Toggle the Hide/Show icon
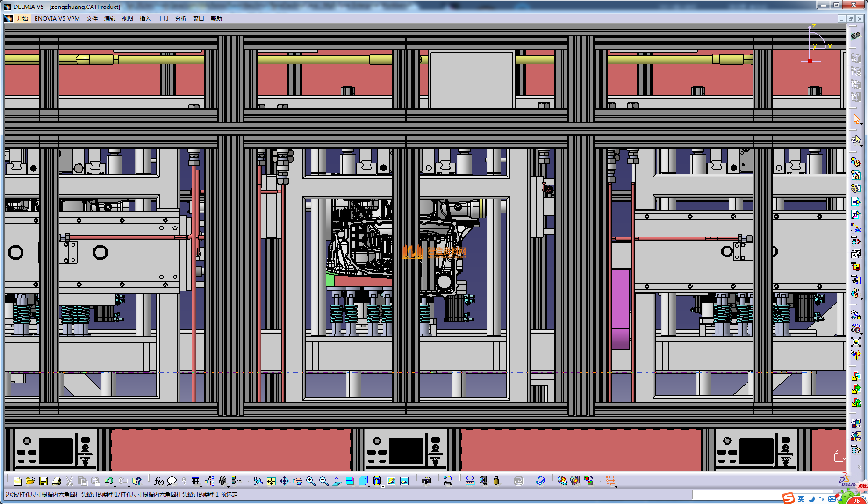 point(391,481)
